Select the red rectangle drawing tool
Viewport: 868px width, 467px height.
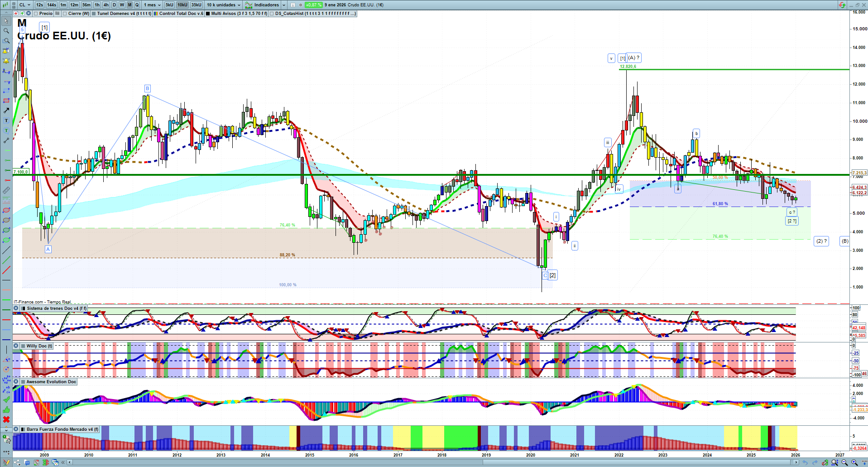click(x=6, y=101)
